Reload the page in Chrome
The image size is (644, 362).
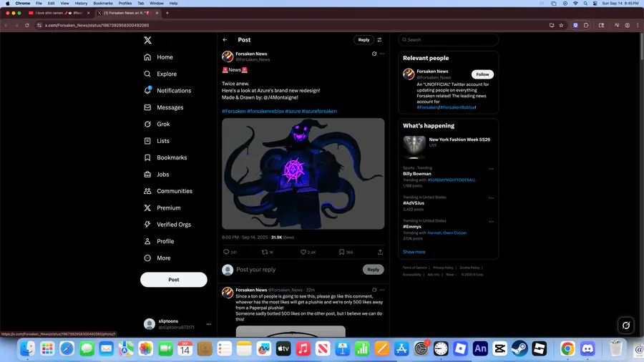[27, 25]
